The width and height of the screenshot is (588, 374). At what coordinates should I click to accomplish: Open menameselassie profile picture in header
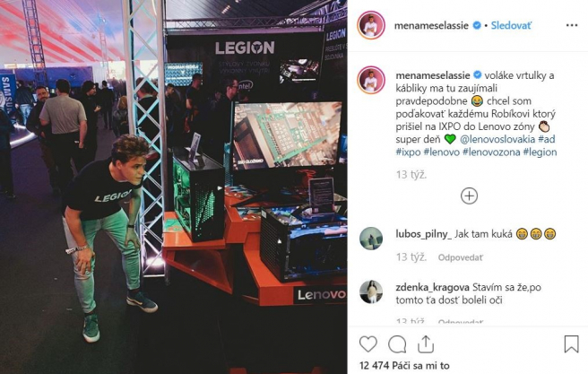pos(371,25)
